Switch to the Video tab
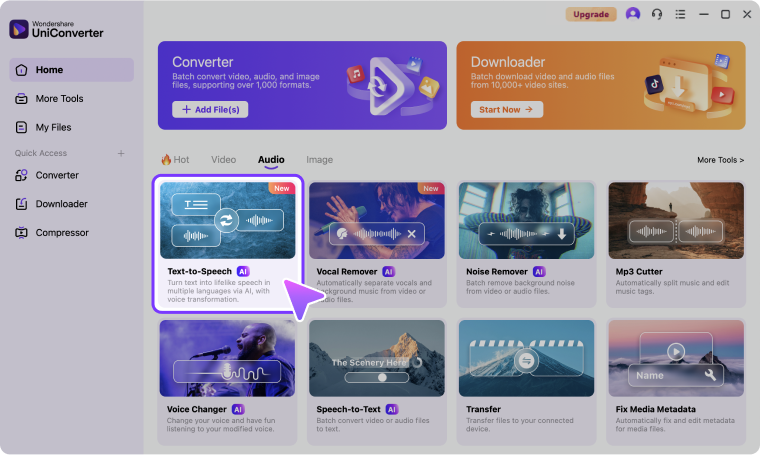Screen dimensions: 760x455 click(x=223, y=159)
